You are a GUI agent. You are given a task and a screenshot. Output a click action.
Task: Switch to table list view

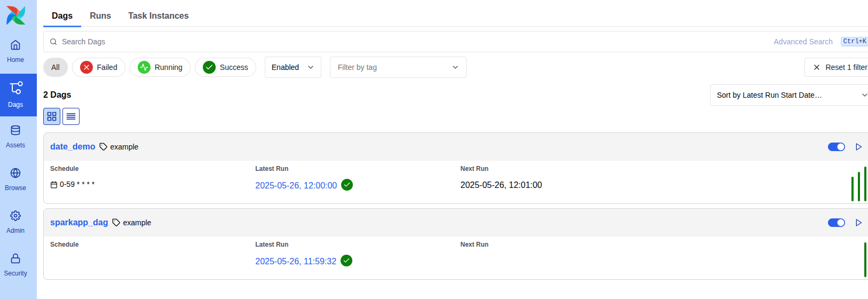point(71,116)
